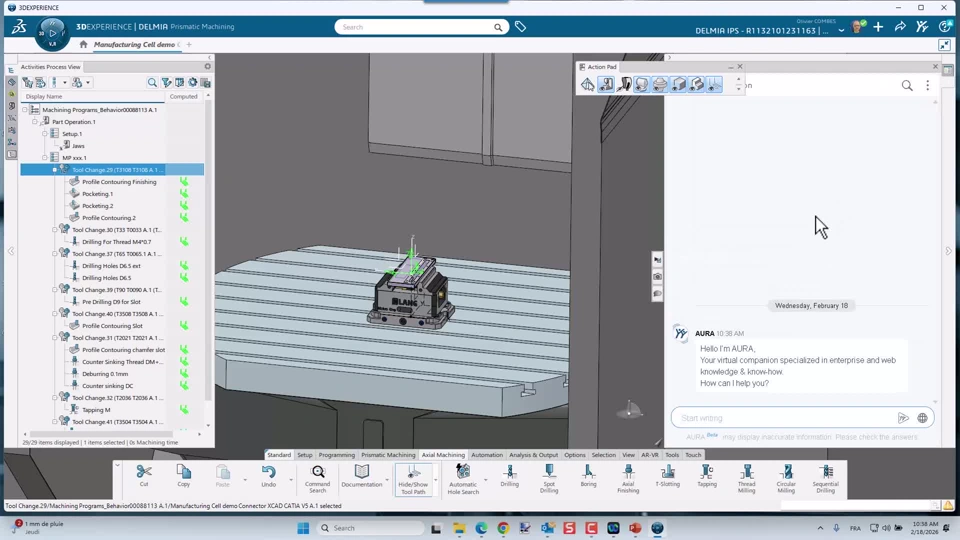
Task: Switch to the Setup tab
Action: pyautogui.click(x=304, y=455)
